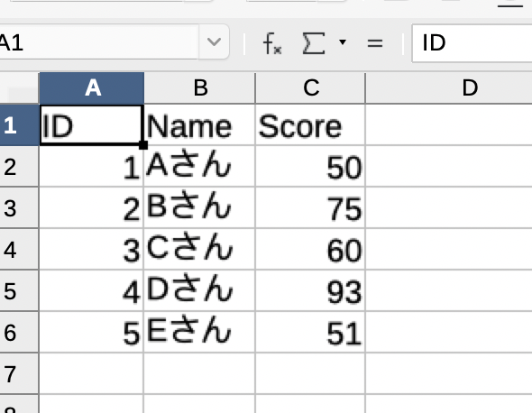Select the cell containing Eさん
Viewport: 532px width, 413px height.
tap(200, 332)
